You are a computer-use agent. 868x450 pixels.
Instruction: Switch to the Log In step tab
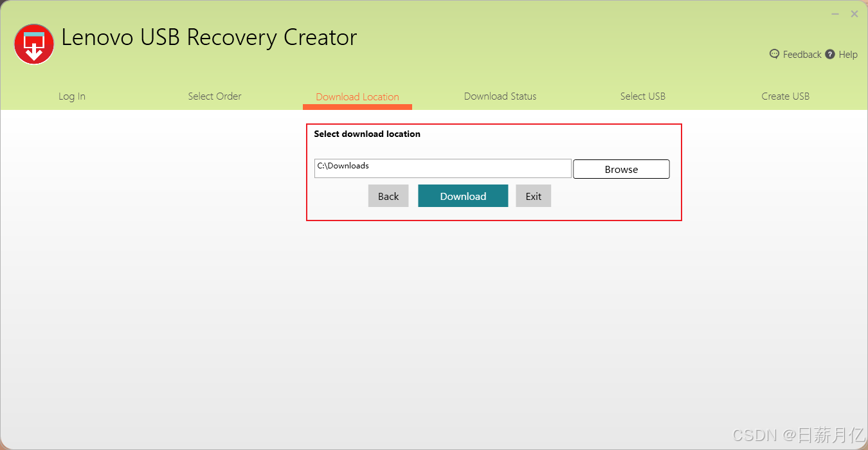(x=72, y=96)
